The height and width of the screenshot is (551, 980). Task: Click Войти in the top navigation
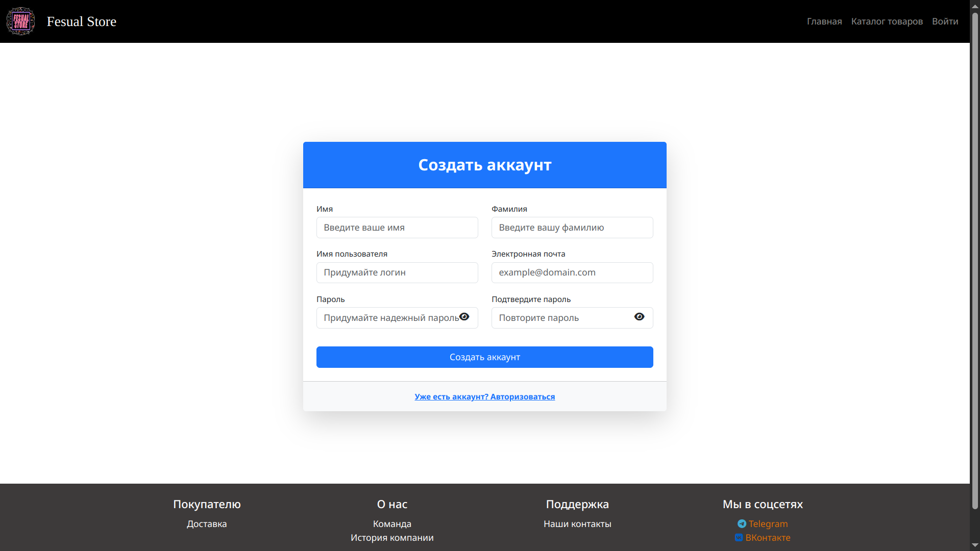[x=945, y=21]
